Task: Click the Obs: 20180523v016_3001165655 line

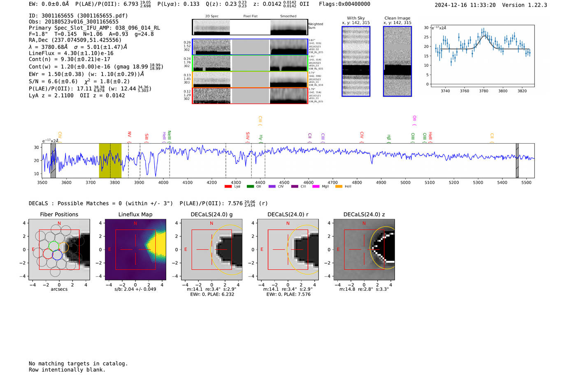Action: (x=74, y=22)
